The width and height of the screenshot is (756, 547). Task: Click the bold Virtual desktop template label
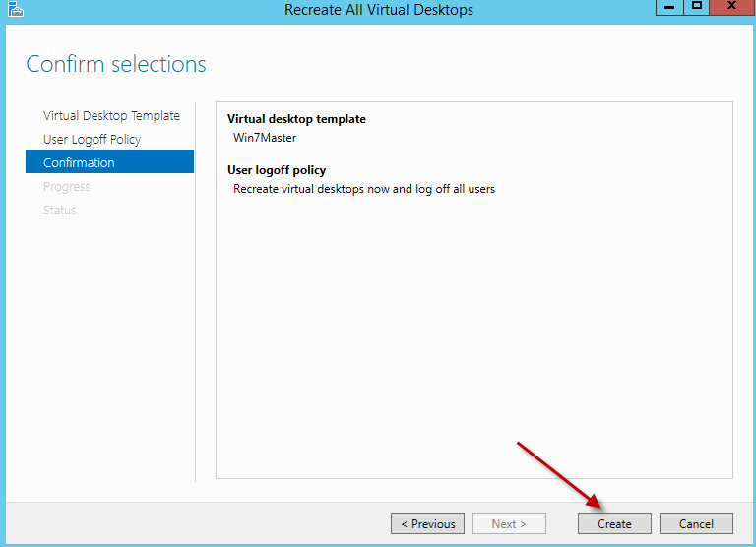click(x=296, y=119)
